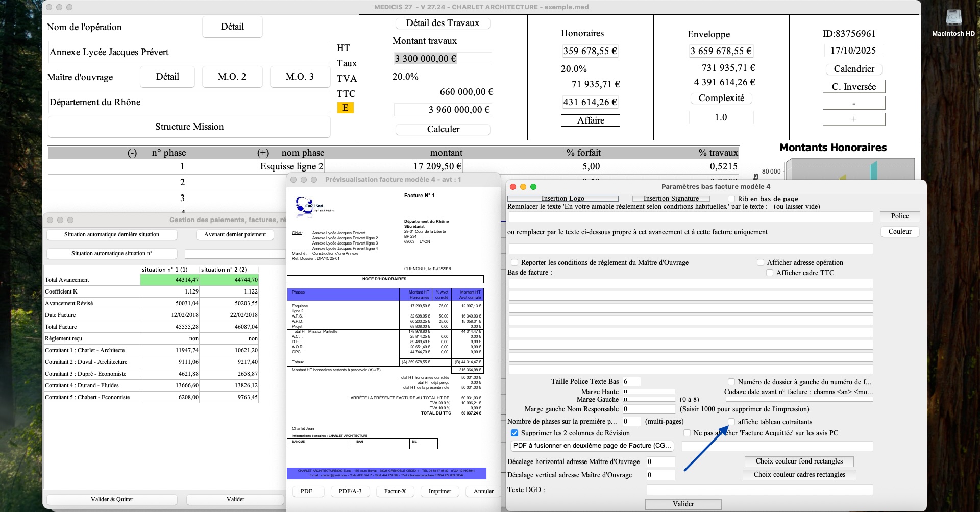Click the PDF à fusionner en deuxième page button

(592, 446)
